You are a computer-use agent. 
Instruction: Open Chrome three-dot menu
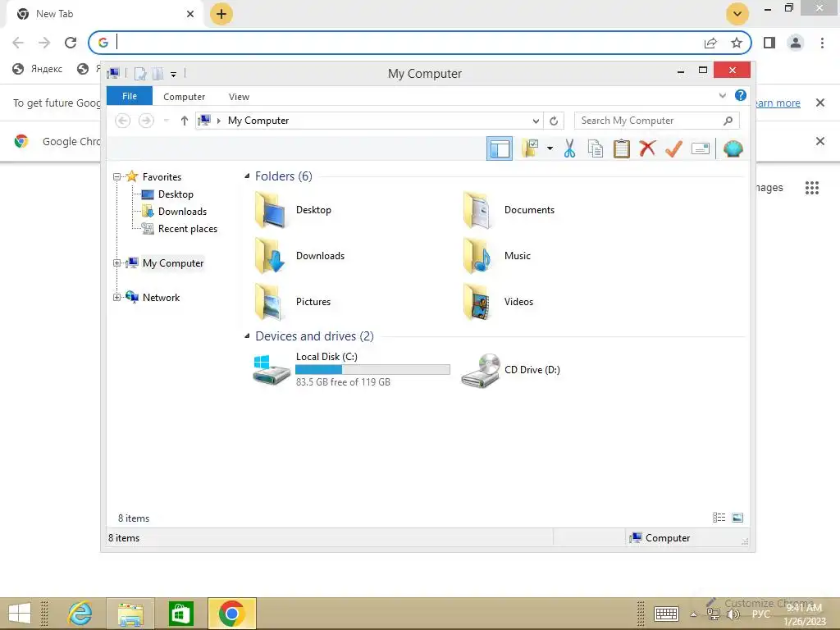coord(822,43)
